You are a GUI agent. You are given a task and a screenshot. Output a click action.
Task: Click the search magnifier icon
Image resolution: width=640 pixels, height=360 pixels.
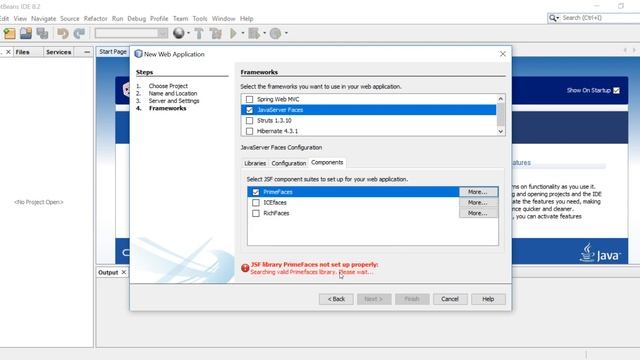coord(552,18)
